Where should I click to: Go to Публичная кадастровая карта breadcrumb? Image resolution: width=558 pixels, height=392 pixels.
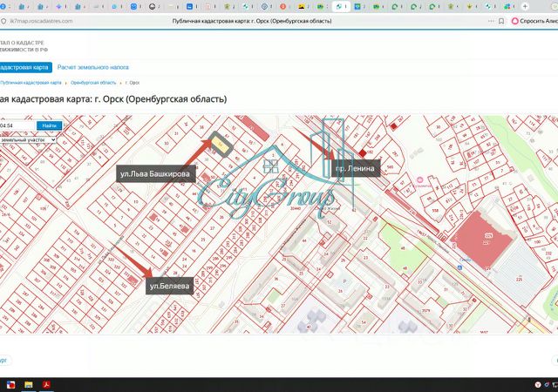click(31, 83)
